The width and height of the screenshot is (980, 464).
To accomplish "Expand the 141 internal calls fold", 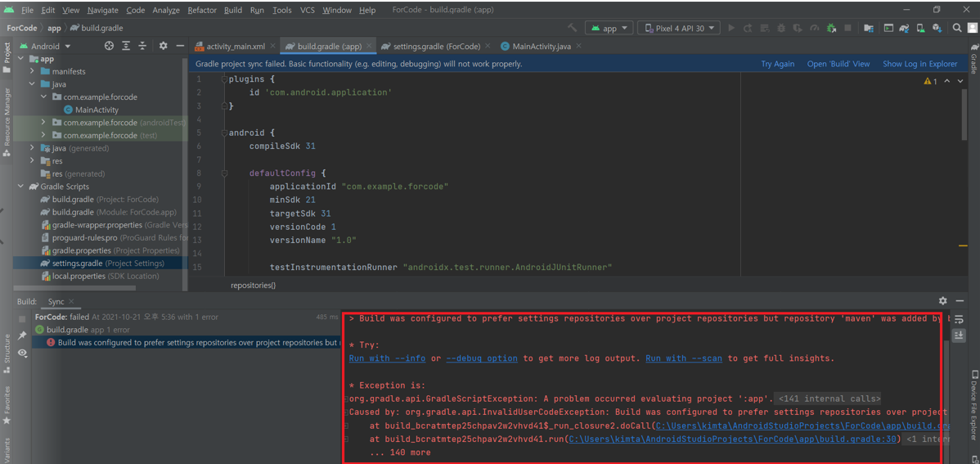I will click(829, 398).
